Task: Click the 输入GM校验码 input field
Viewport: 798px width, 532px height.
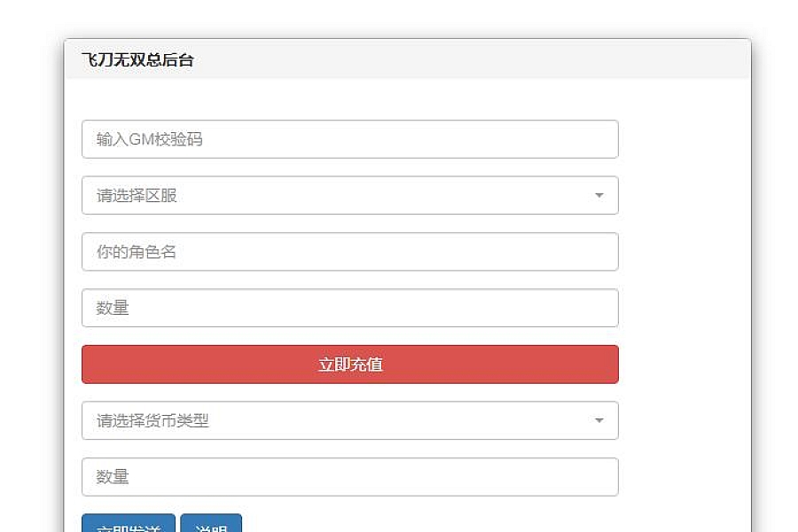Action: click(x=349, y=139)
